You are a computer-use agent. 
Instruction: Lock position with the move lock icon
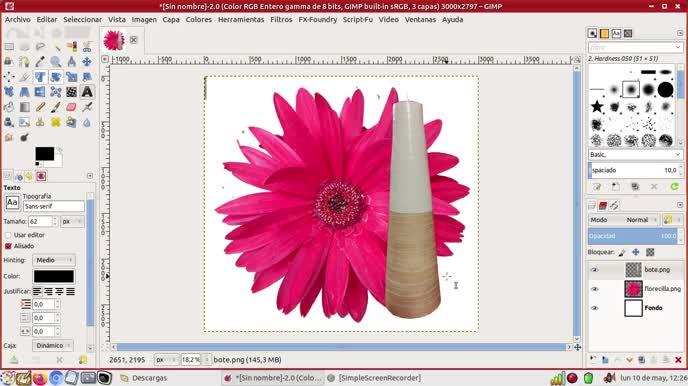click(636, 252)
